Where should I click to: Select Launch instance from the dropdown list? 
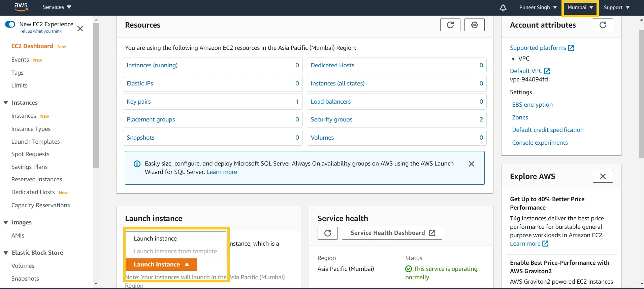click(155, 239)
